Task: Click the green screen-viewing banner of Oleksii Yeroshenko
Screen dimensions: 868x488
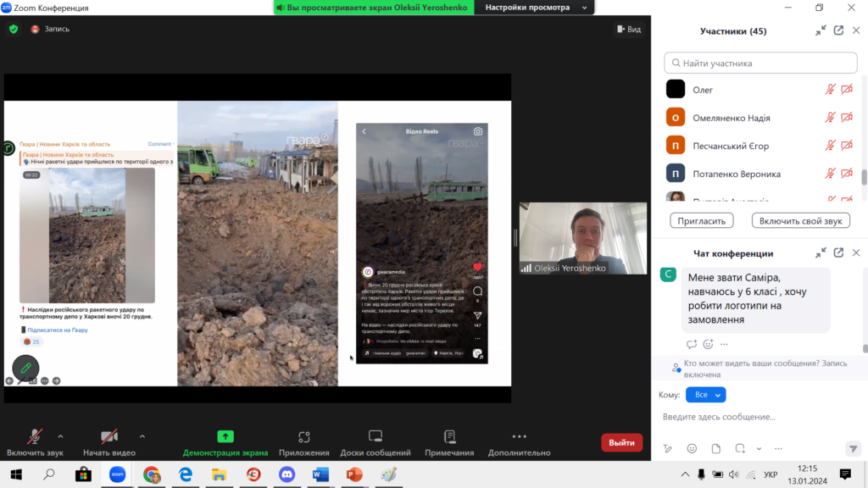Action: click(374, 7)
